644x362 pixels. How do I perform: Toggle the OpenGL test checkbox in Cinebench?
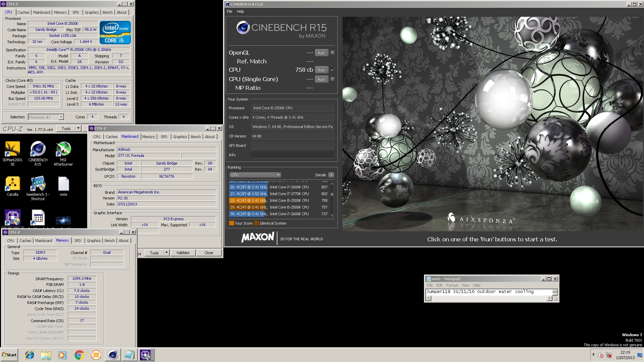tap(332, 53)
